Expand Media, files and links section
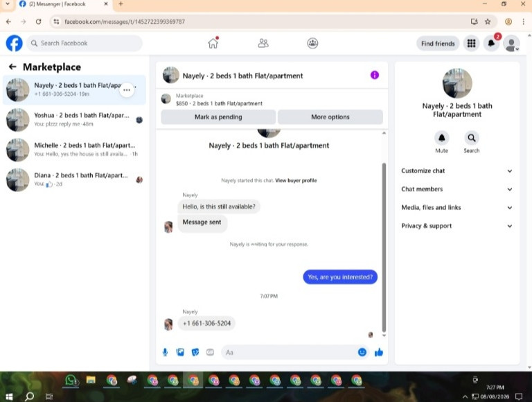Image resolution: width=532 pixels, height=402 pixels. click(456, 207)
